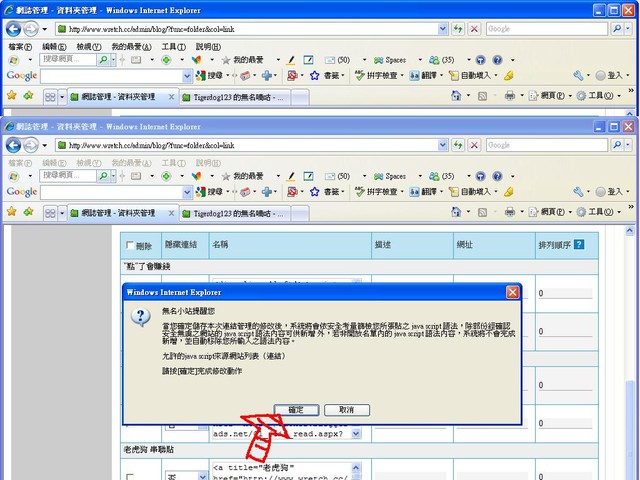Screen dimensions: 640x480
Task: Click 搜尋 search button in front window Google toolbar
Action: pos(209,192)
